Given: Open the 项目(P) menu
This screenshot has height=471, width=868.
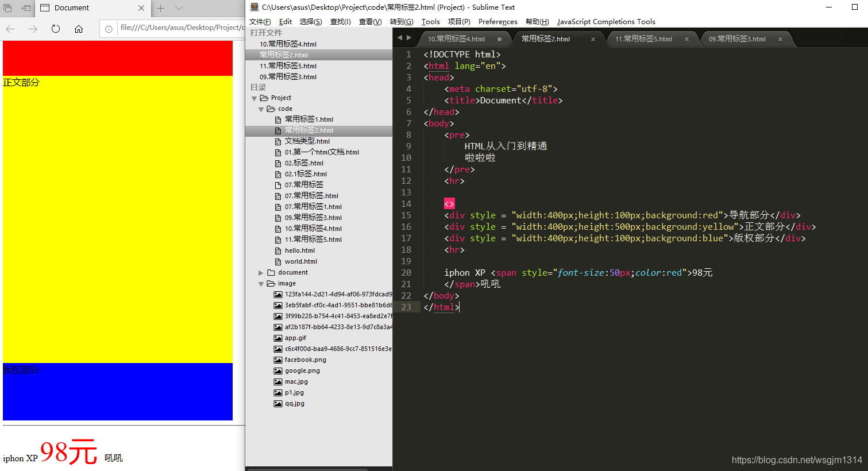Looking at the screenshot, I should (459, 22).
